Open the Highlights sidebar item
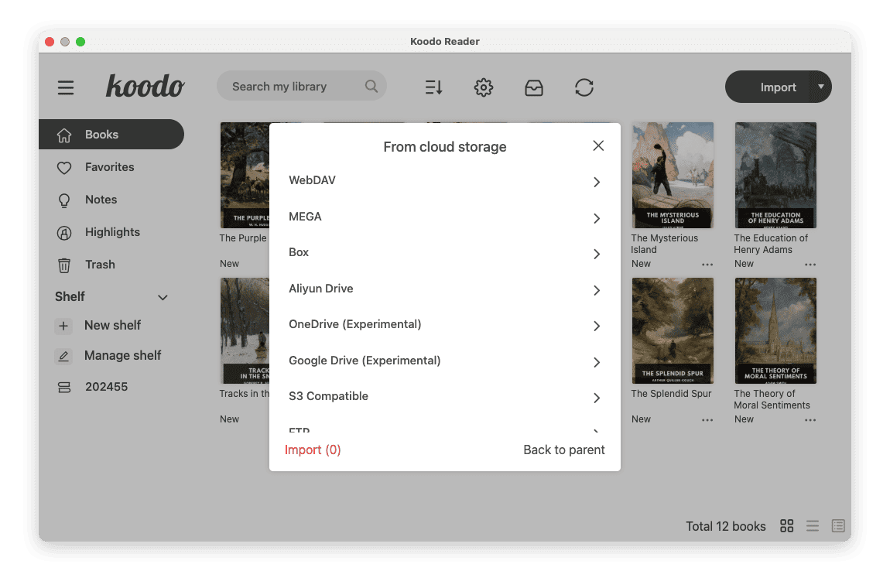This screenshot has width=890, height=588. 112,232
